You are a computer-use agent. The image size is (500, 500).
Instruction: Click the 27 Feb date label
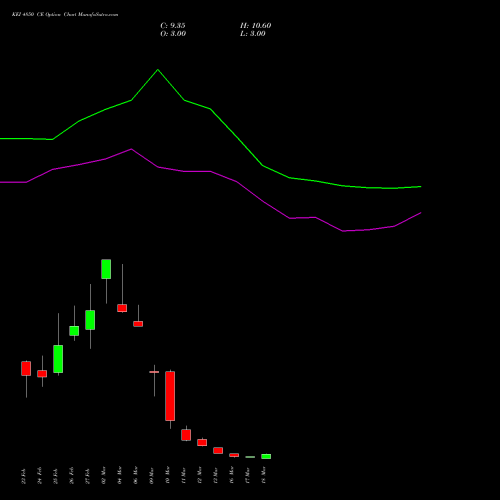coord(88,476)
